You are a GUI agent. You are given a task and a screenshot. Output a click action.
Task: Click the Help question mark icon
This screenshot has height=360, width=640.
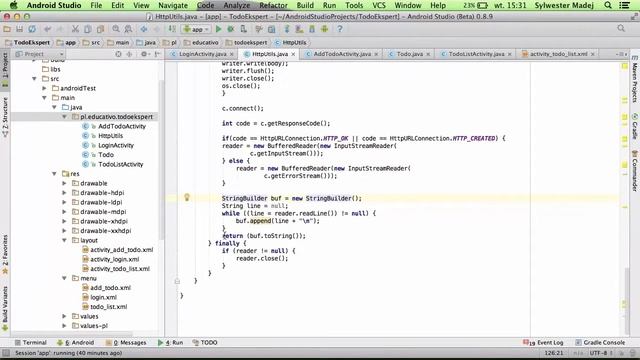click(340, 29)
